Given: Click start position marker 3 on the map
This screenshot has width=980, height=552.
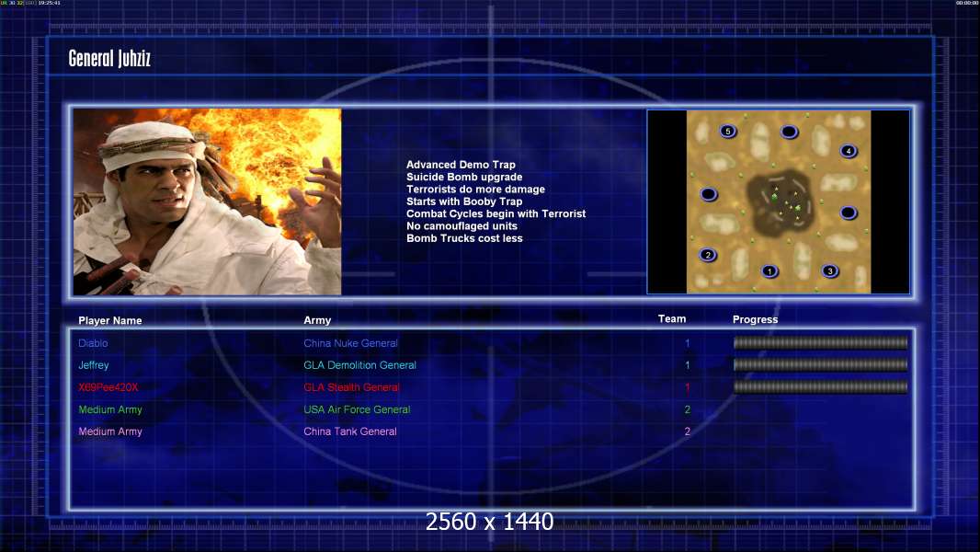Looking at the screenshot, I should point(830,271).
